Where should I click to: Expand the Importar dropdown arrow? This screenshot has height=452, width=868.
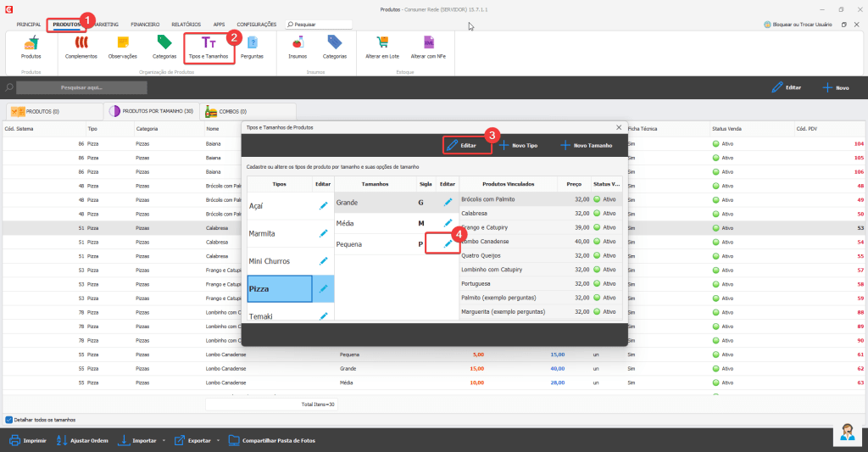(x=163, y=441)
